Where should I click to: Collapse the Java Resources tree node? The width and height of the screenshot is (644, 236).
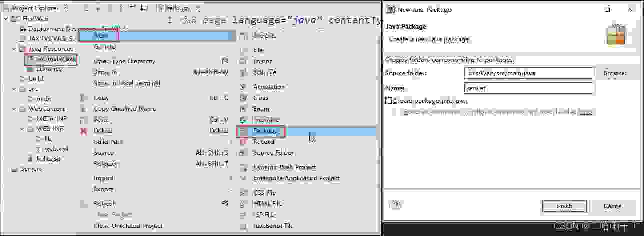point(14,49)
